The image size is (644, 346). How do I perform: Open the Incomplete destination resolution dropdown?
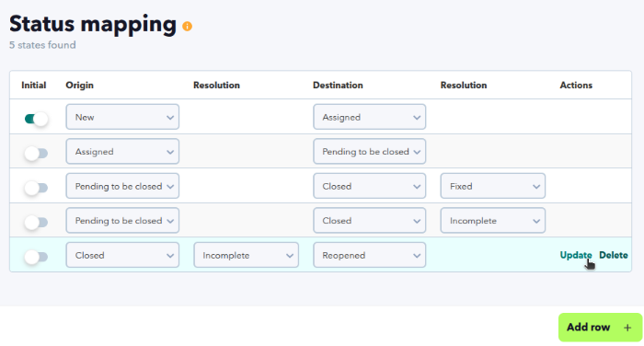pos(493,221)
